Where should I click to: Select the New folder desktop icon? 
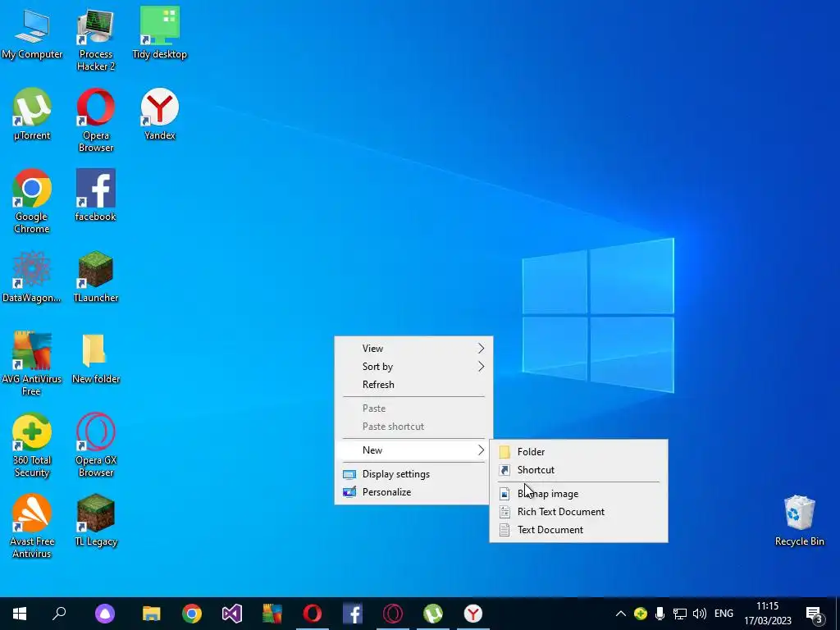pyautogui.click(x=96, y=358)
